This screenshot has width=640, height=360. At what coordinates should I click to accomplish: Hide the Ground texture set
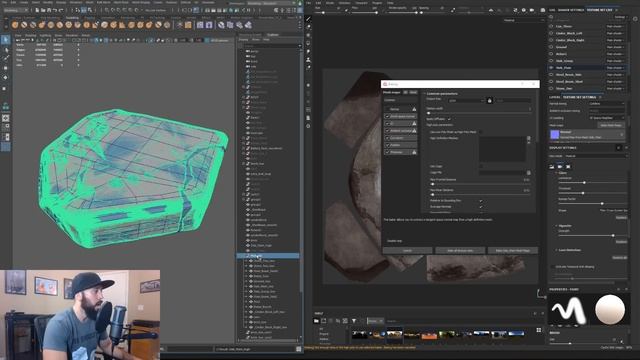(x=551, y=47)
